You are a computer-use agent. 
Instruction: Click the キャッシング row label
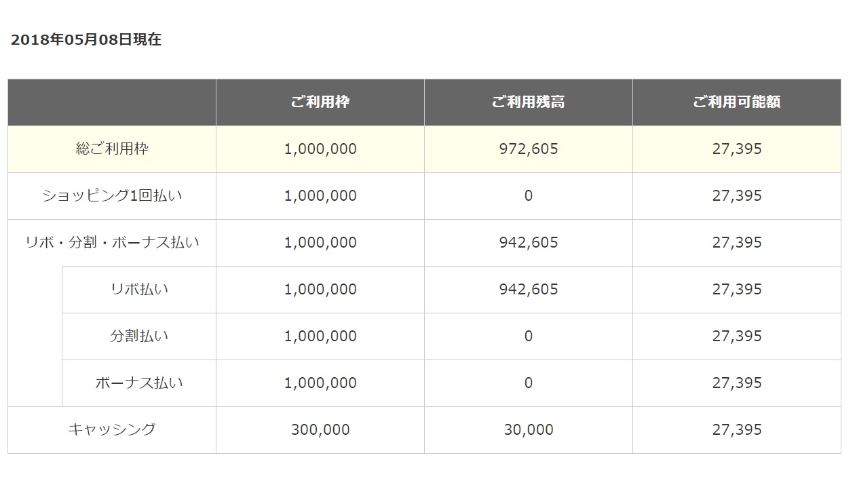112,429
